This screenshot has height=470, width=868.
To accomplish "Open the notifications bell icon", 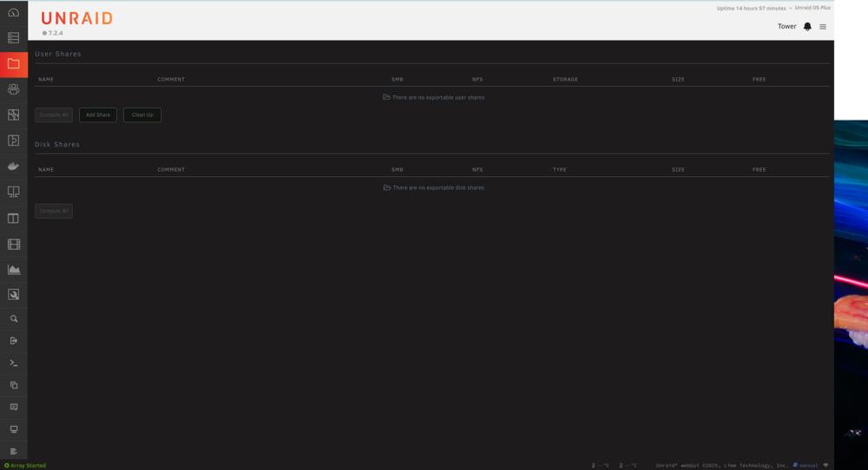I will 807,27.
